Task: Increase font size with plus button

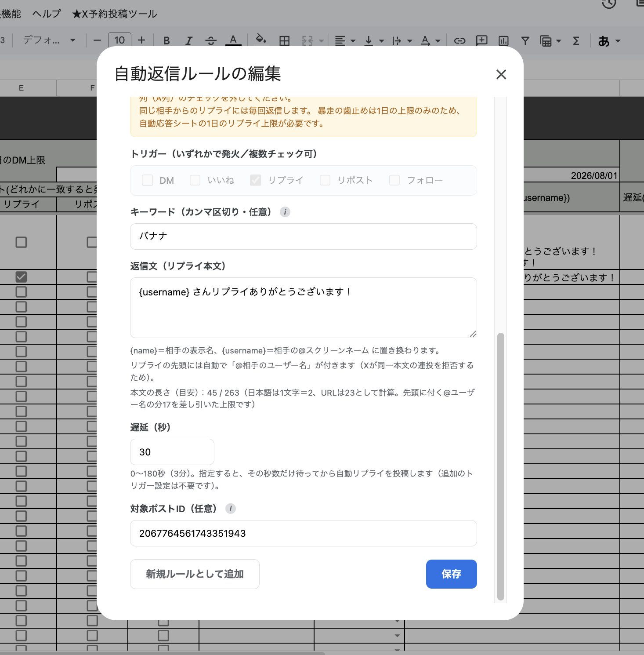Action: coord(141,40)
